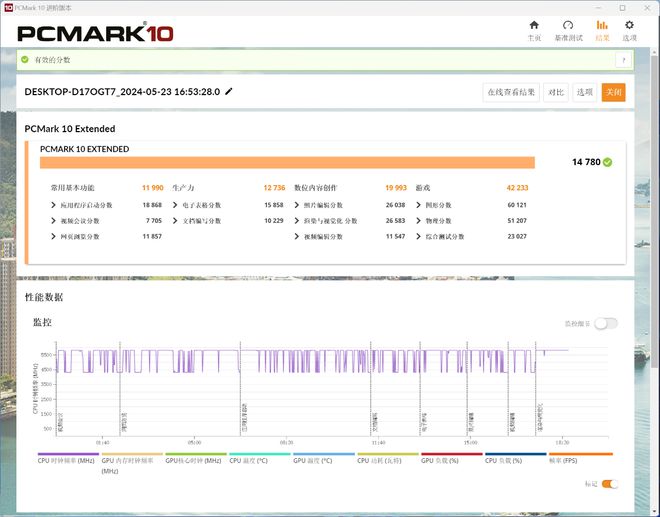Click the 生产力 score 12 736
This screenshot has height=517, width=660.
[x=274, y=188]
